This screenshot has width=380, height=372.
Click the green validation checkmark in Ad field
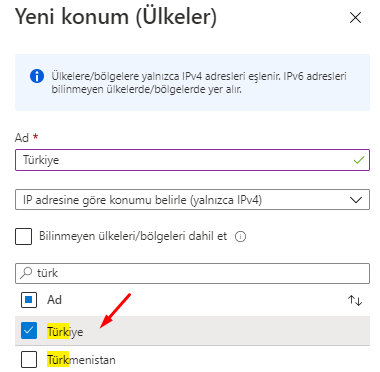359,160
